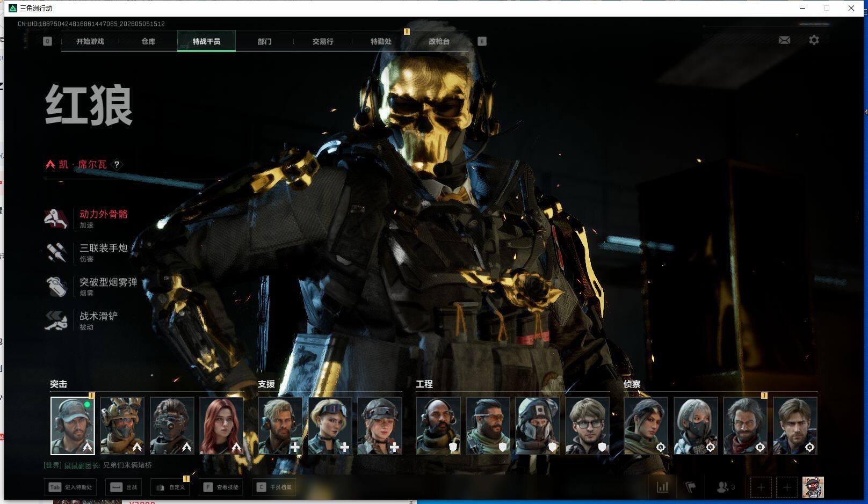868x504 pixels.
Task: Open the 改枪台 tab
Action: click(x=439, y=41)
